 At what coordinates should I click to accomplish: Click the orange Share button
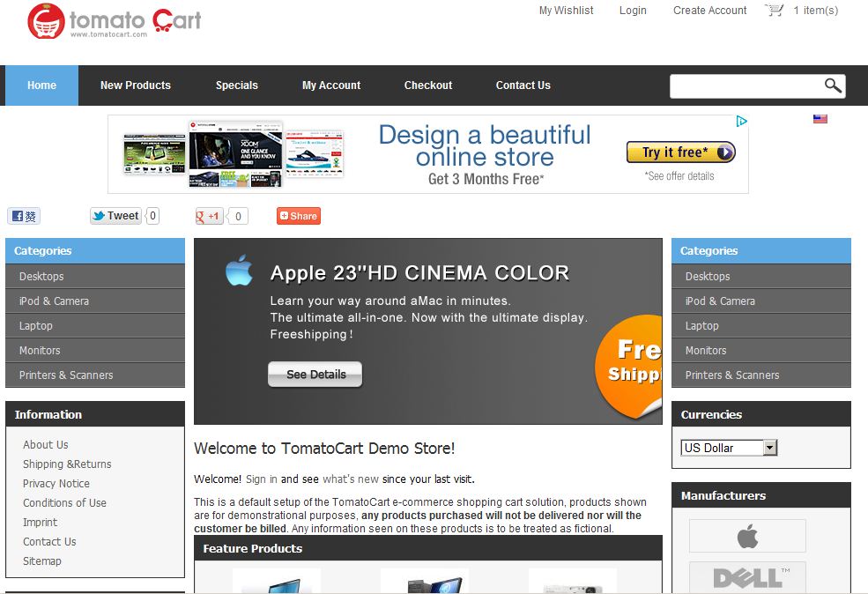[x=298, y=216]
